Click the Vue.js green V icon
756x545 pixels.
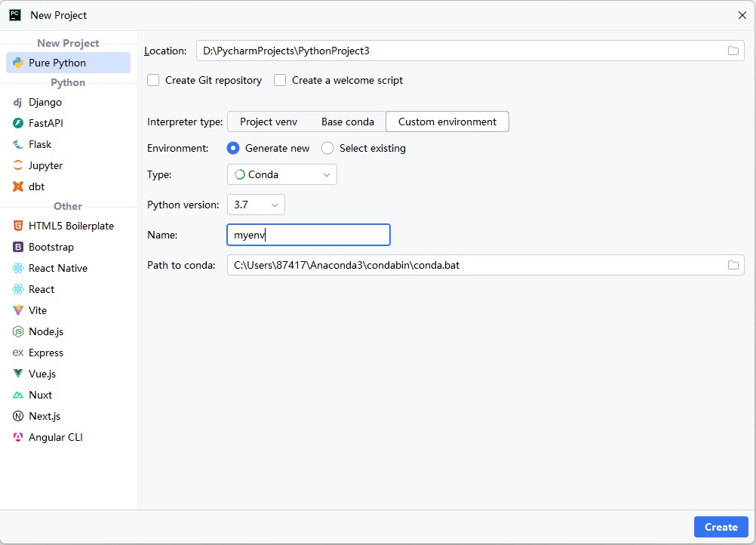[18, 374]
